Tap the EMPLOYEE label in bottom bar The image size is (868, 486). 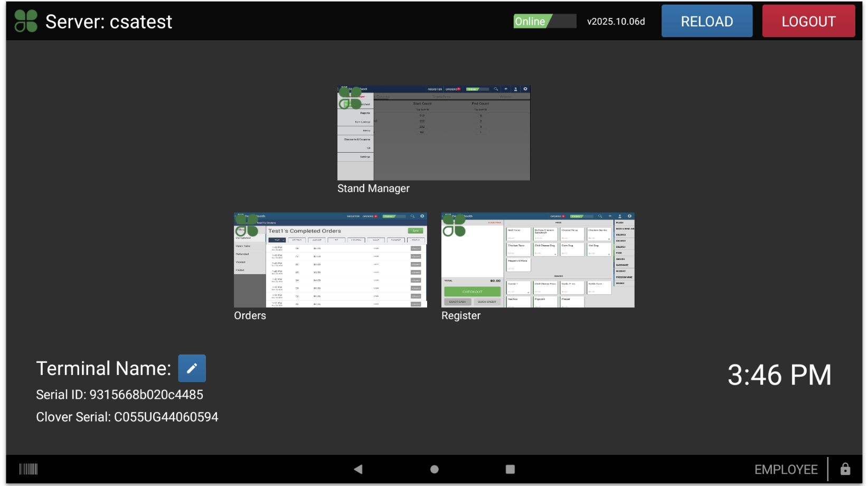click(x=786, y=470)
